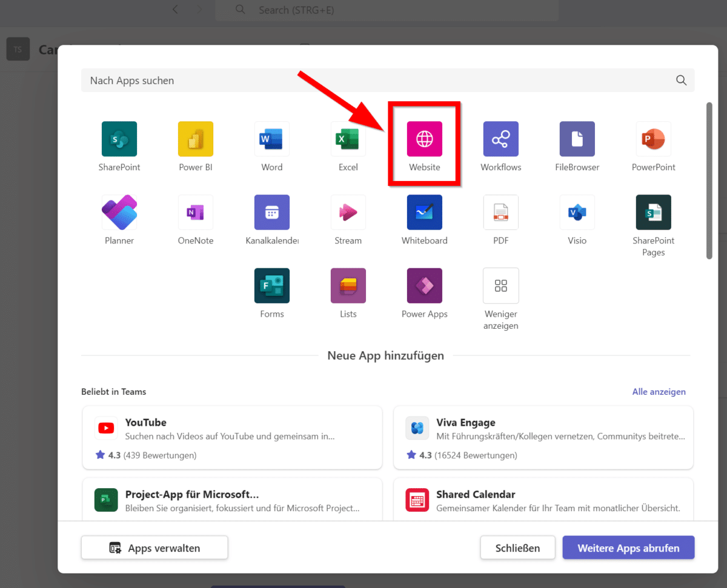Image resolution: width=727 pixels, height=588 pixels.
Task: Open the YouTube app card
Action: pos(233,438)
